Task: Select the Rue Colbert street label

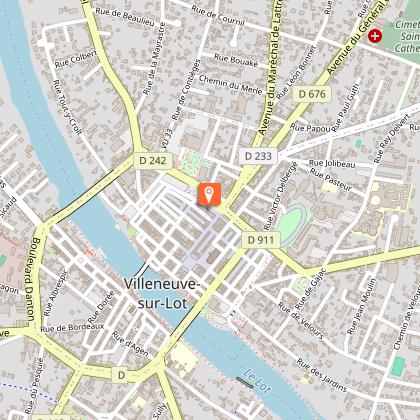Action: (x=76, y=59)
